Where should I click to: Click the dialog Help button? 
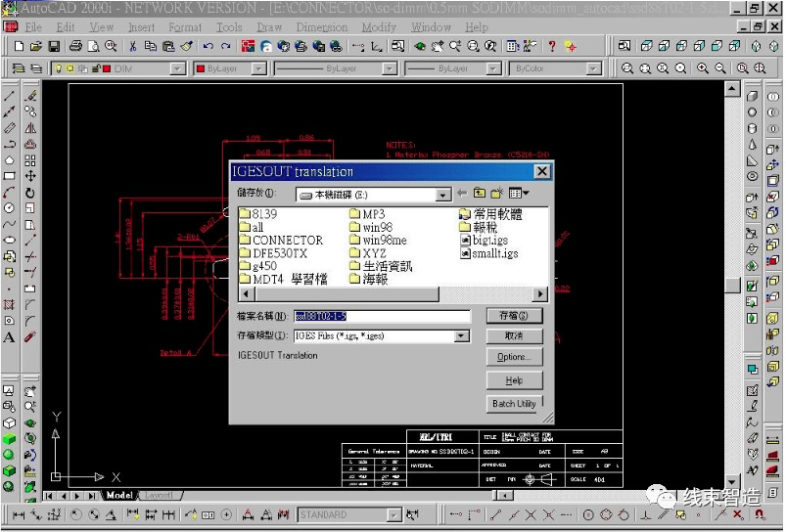coord(514,380)
